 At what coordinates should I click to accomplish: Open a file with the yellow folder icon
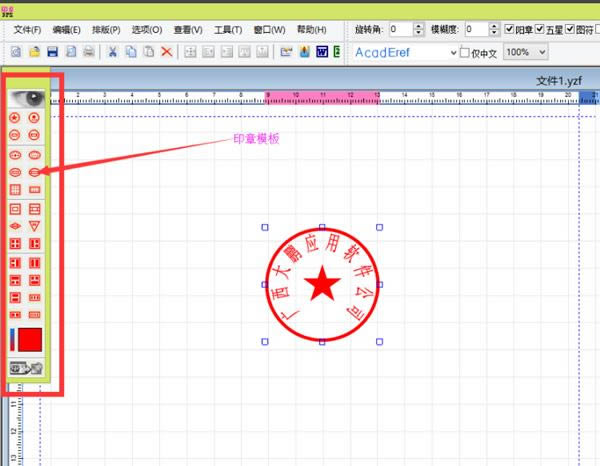(x=34, y=52)
